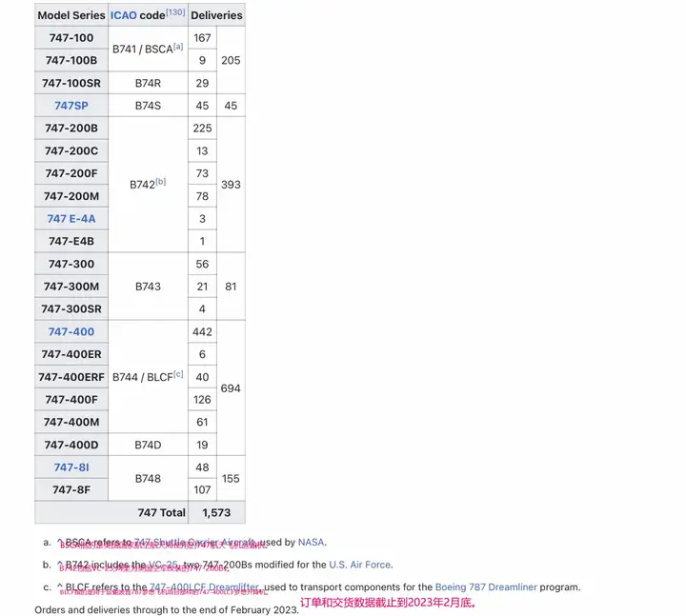
Task: Select the 747-100B row label
Action: [x=71, y=60]
